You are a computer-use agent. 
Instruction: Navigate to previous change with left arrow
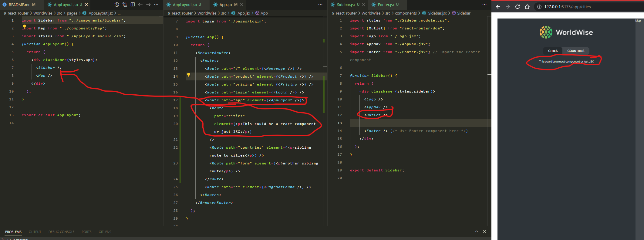(140, 5)
